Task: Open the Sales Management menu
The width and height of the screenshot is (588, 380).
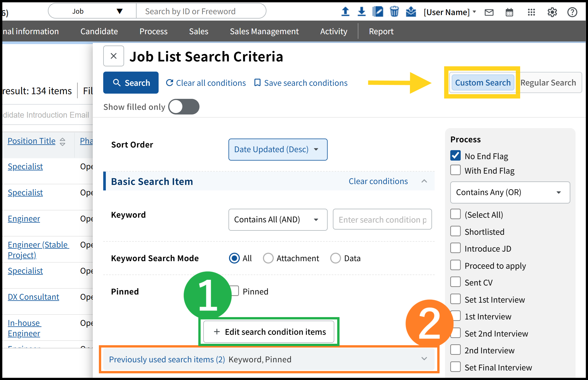Action: 264,31
